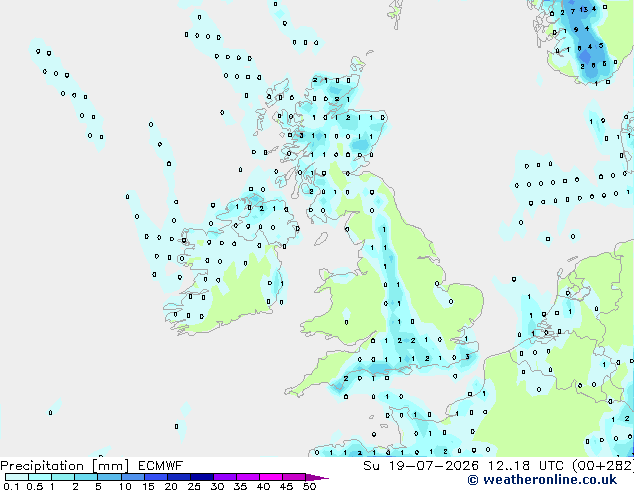The height and width of the screenshot is (490, 634).
Task: Click the legend swatch between 10 and 15
Action: click(133, 477)
